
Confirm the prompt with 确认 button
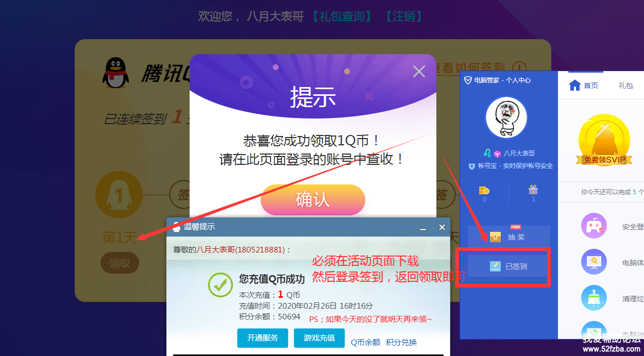click(x=313, y=200)
